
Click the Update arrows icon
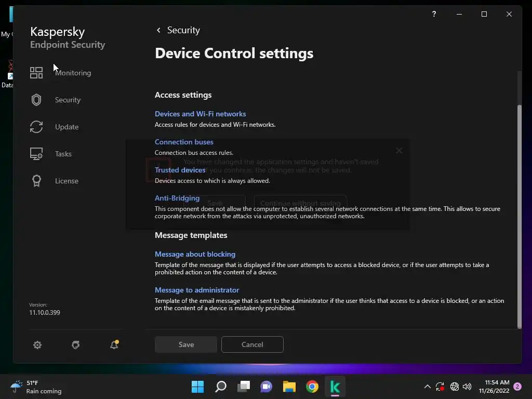(x=36, y=127)
